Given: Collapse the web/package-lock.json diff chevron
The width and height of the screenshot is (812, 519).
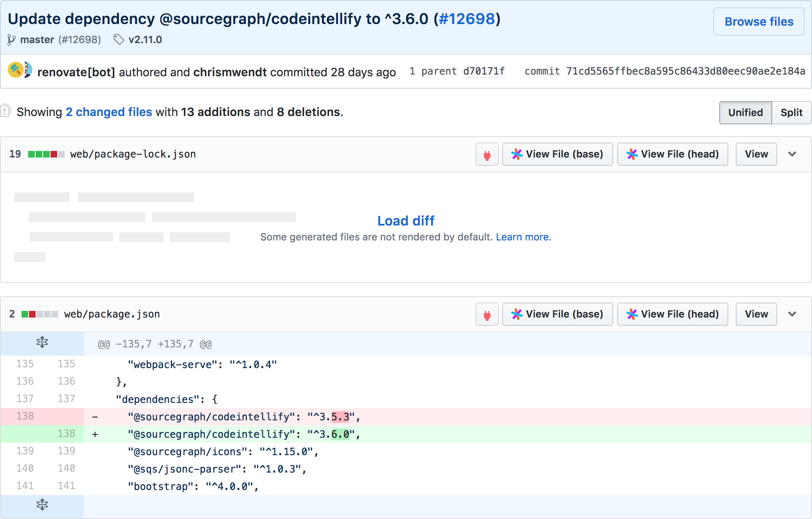Looking at the screenshot, I should tap(792, 154).
